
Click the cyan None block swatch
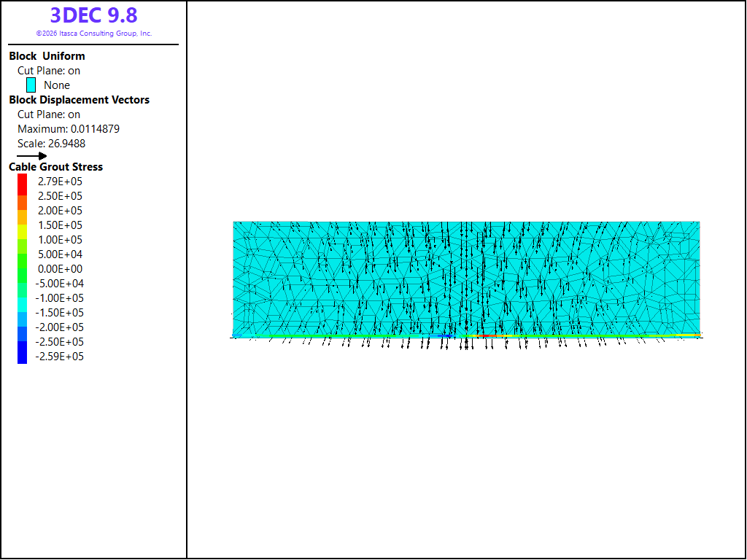[x=31, y=85]
